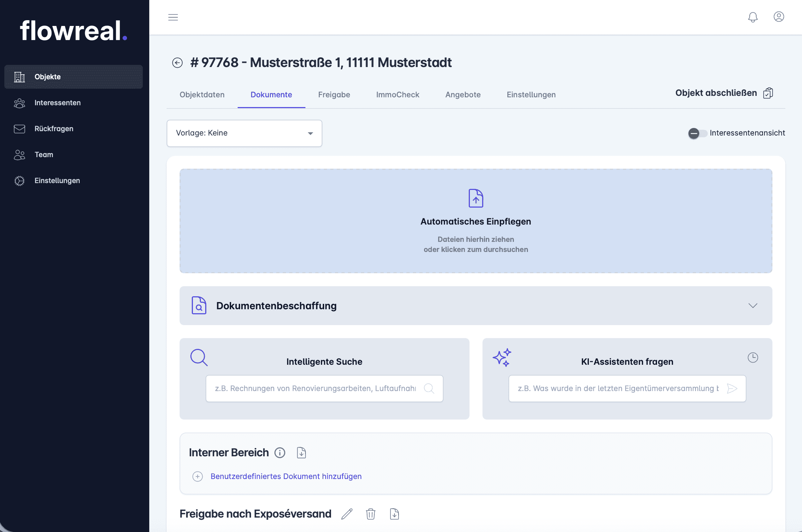This screenshot has width=802, height=532.
Task: Toggle the hamburger menu icon
Action: 173,17
